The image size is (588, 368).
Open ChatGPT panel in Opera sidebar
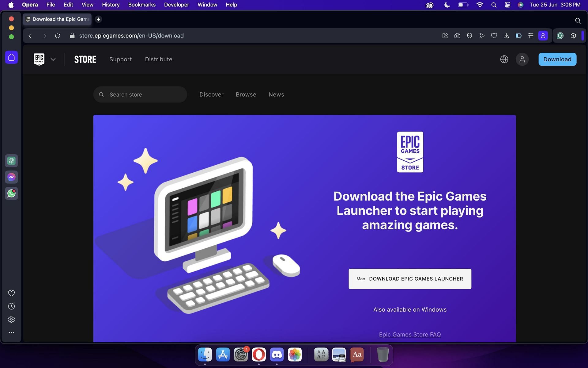[x=11, y=161]
